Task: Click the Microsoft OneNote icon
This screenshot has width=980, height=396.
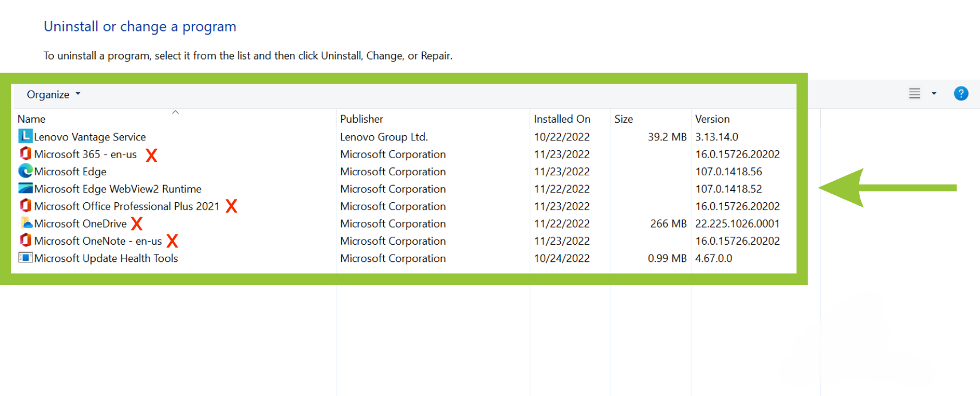Action: pyautogui.click(x=25, y=240)
